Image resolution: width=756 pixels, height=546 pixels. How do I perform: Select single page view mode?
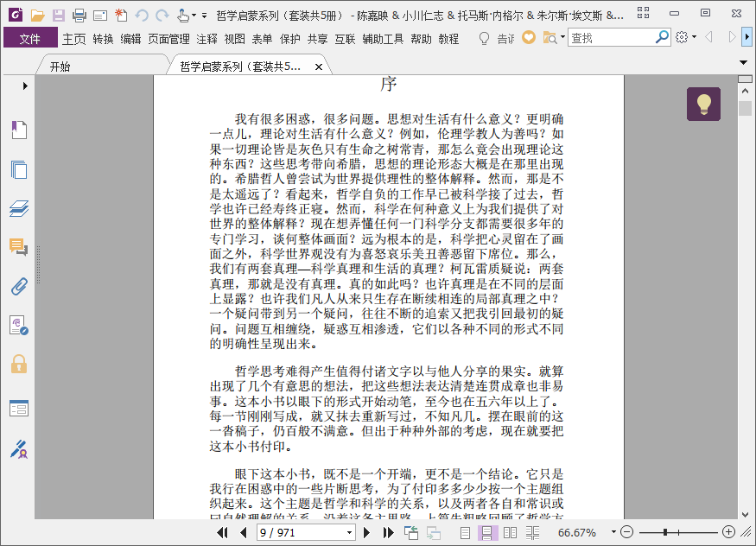pos(466,532)
